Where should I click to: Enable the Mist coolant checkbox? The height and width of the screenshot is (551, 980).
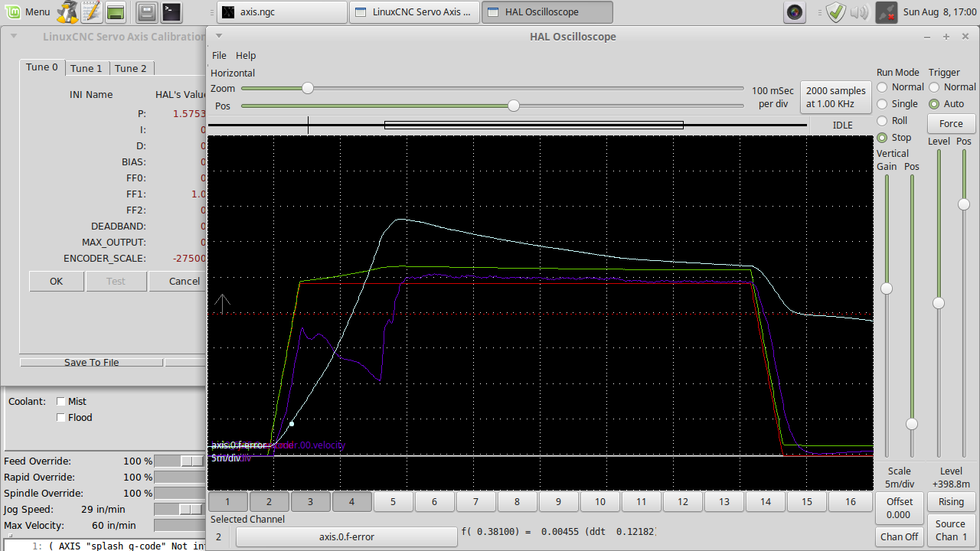tap(62, 401)
